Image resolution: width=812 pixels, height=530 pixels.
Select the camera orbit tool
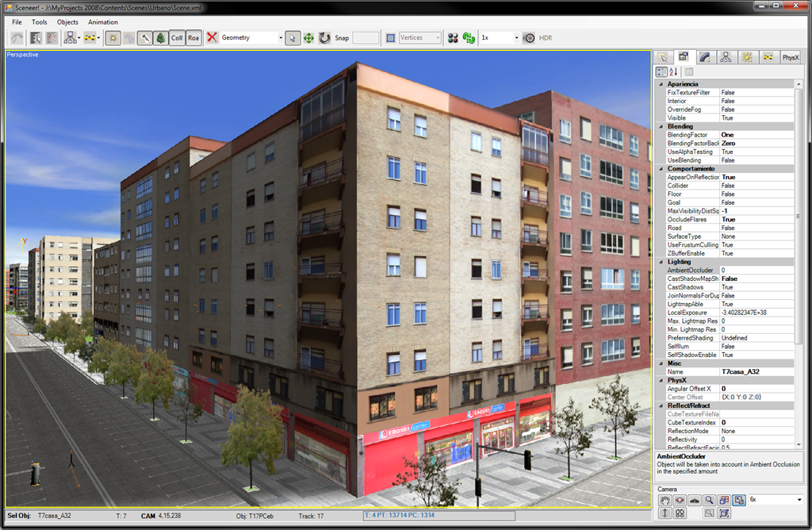[x=680, y=500]
